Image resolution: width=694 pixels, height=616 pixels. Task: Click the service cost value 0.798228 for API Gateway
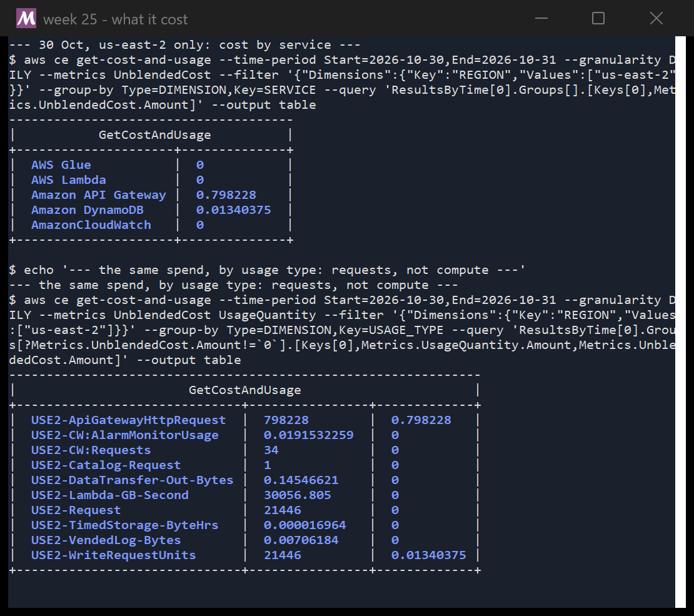click(226, 195)
